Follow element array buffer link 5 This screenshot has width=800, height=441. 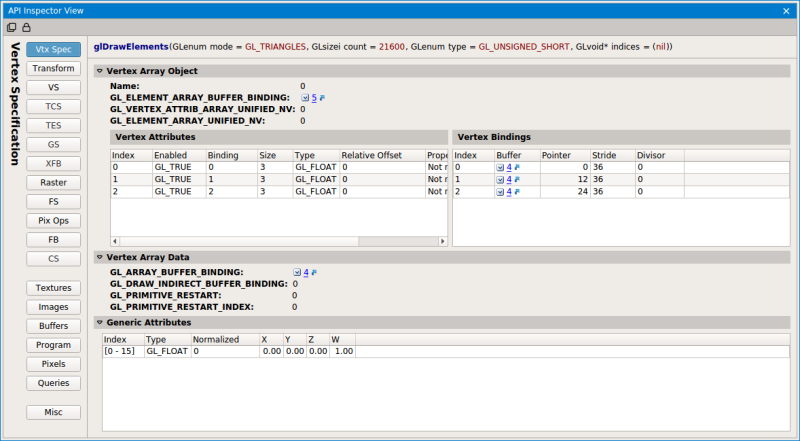(314, 97)
